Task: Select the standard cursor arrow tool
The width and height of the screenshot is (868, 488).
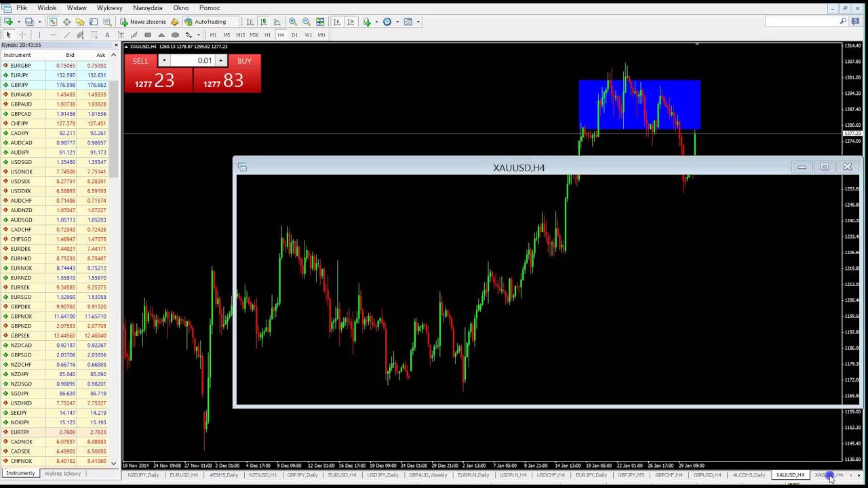Action: (8, 35)
